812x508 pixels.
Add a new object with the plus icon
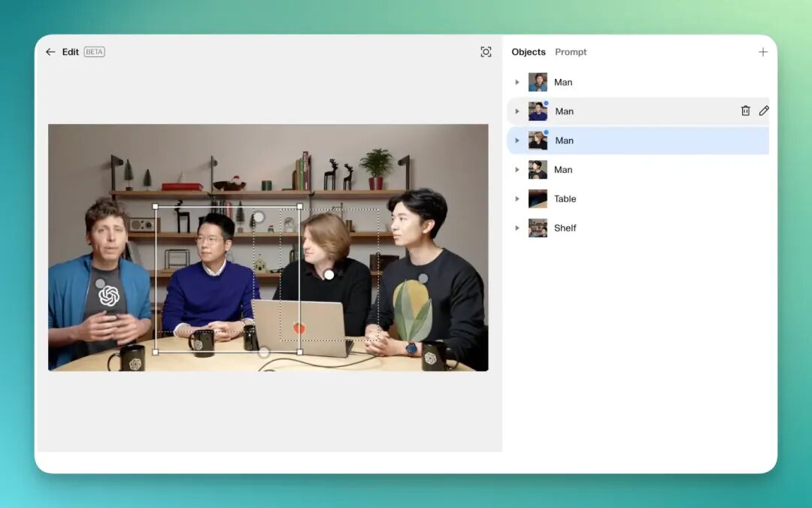763,52
